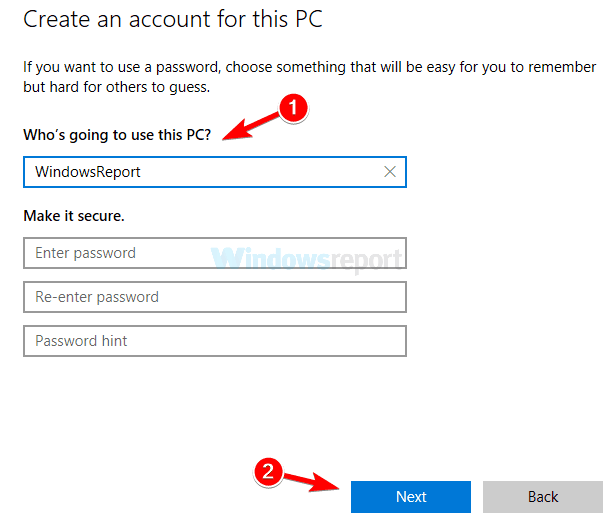Select the Enter password field
The image size is (613, 523).
214,253
